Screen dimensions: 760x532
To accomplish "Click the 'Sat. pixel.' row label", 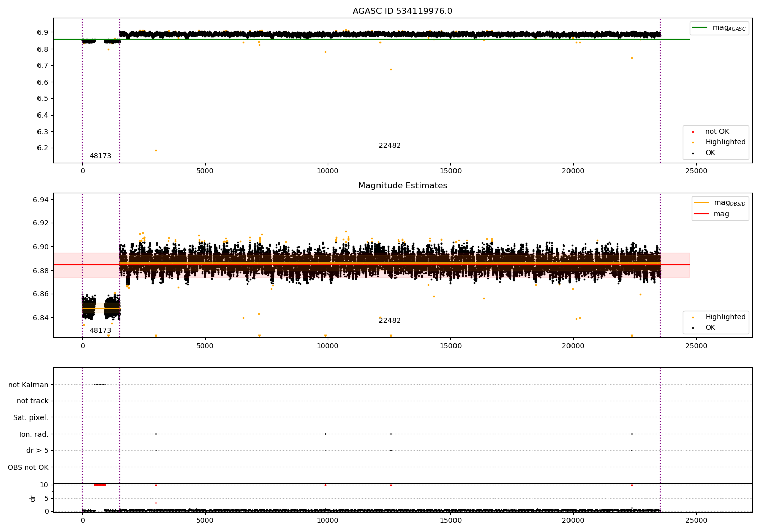I will pyautogui.click(x=31, y=417).
